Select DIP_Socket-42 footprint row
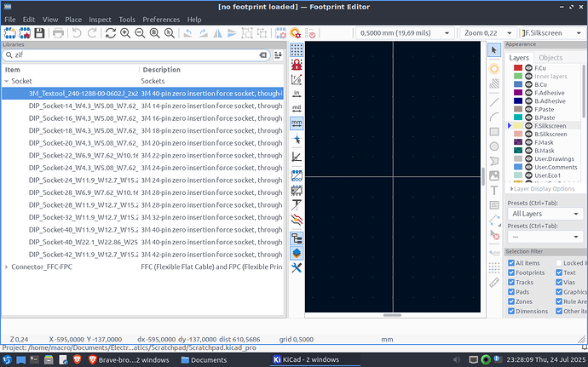 point(142,254)
